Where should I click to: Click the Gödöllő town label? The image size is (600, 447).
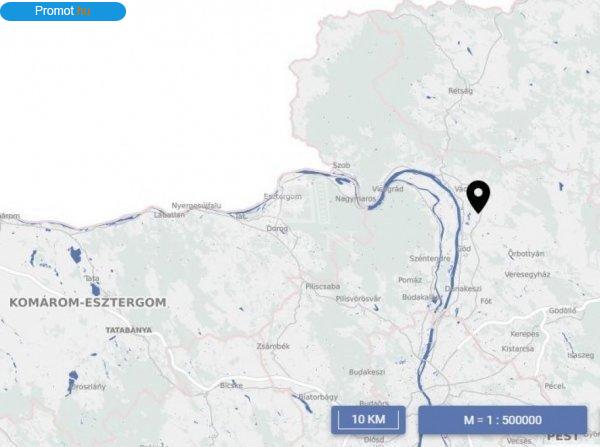point(562,311)
